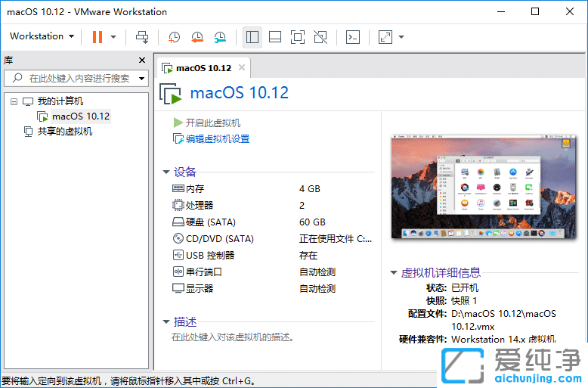
Task: Click the USB icon beside USB 控制器
Action: 178,255
